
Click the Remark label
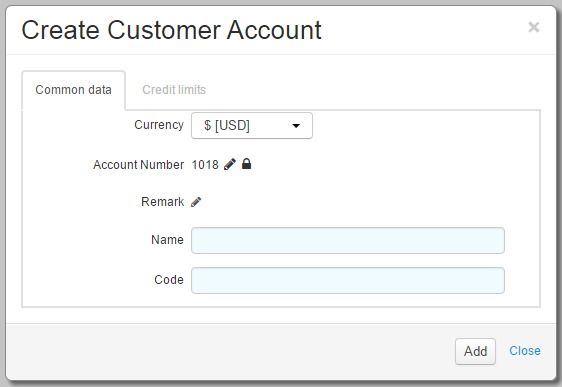coord(163,202)
